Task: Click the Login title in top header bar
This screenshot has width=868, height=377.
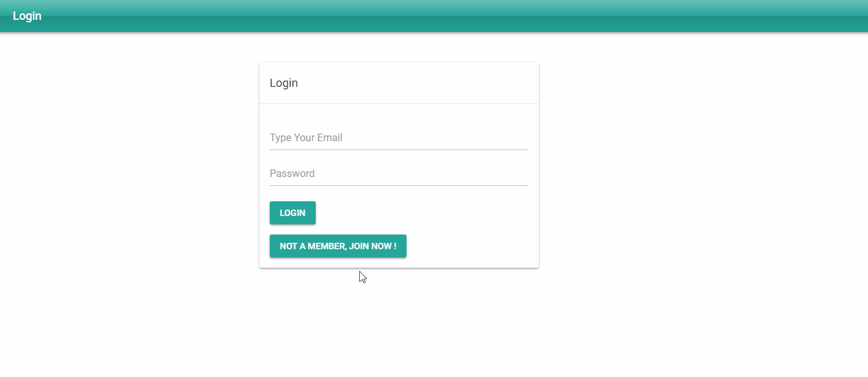Action: 27,16
